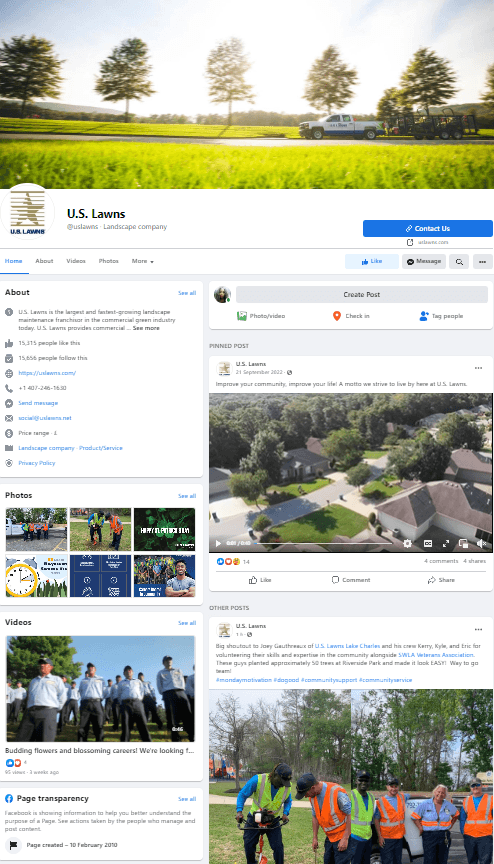Open the About tab
This screenshot has width=494, height=864.
44,261
